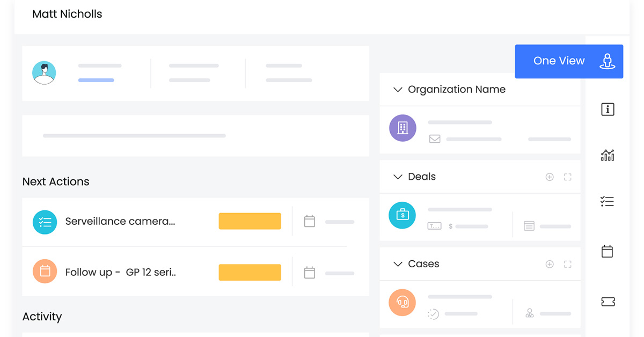Click the fullscreen icon in Deals section

pyautogui.click(x=568, y=177)
